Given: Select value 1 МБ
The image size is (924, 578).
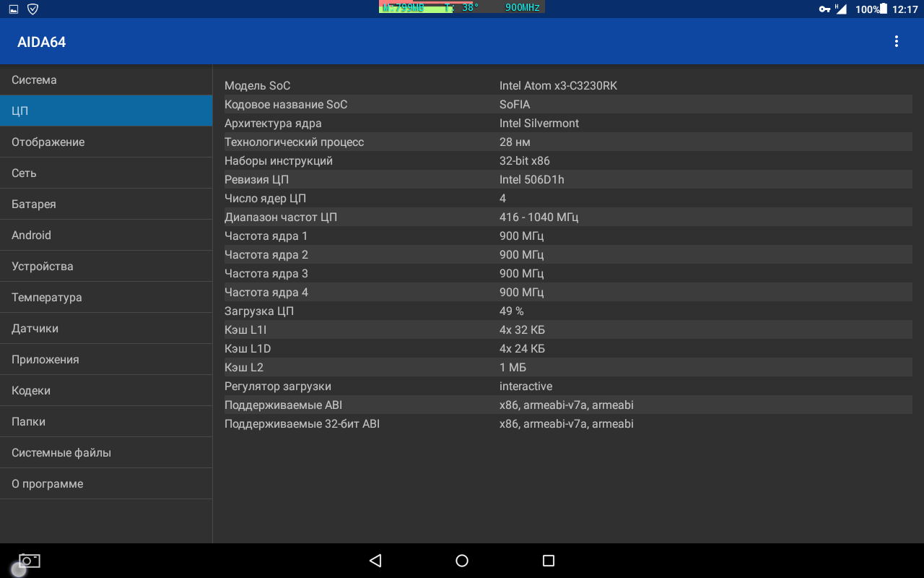Looking at the screenshot, I should pos(513,368).
